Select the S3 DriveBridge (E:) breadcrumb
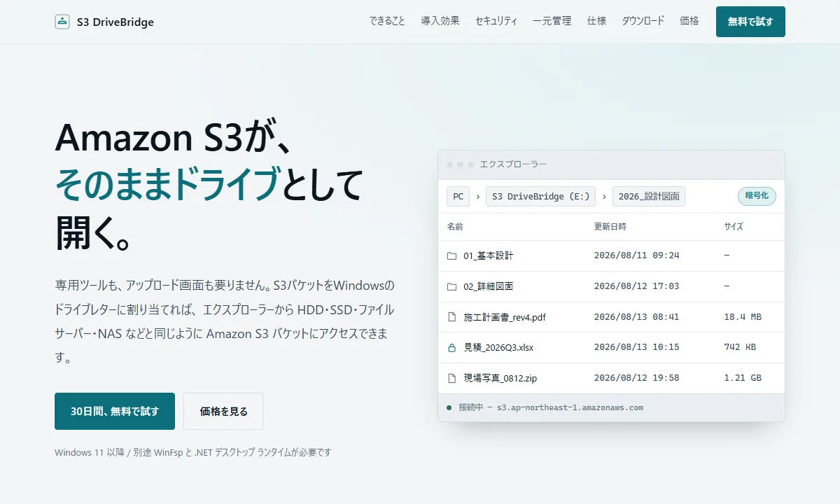This screenshot has height=504, width=840. coord(540,197)
